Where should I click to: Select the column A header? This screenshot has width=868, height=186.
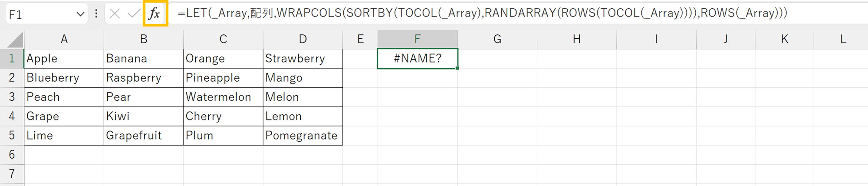tap(64, 39)
